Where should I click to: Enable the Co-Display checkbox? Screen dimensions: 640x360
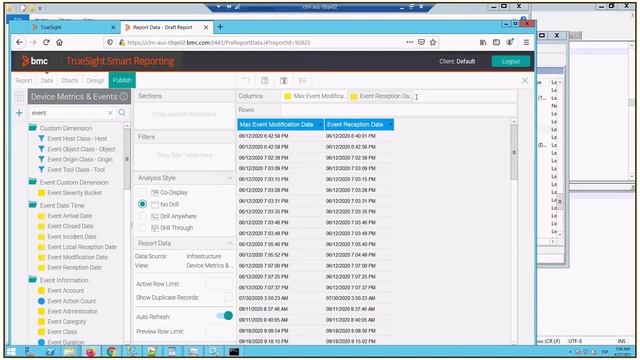pyautogui.click(x=142, y=192)
